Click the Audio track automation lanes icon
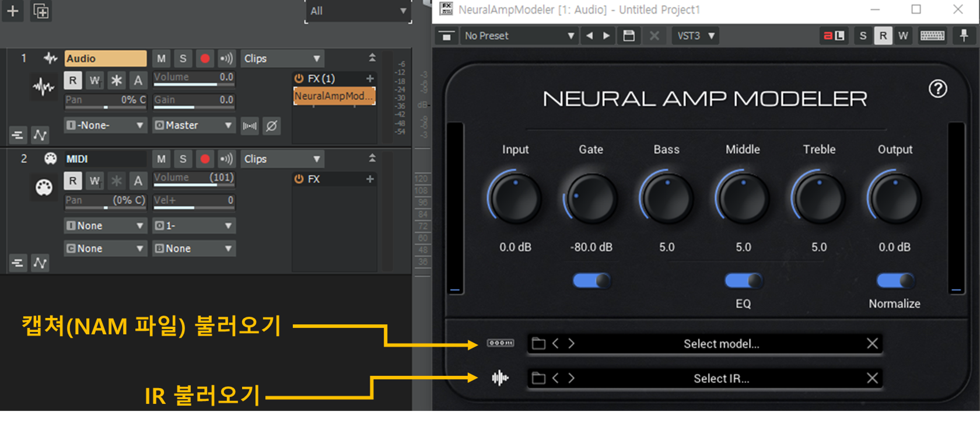 40,135
